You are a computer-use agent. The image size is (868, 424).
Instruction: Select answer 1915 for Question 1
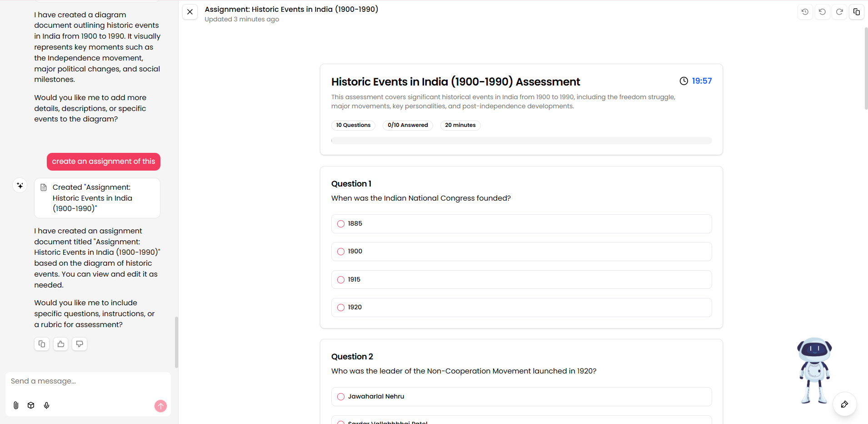(521, 279)
